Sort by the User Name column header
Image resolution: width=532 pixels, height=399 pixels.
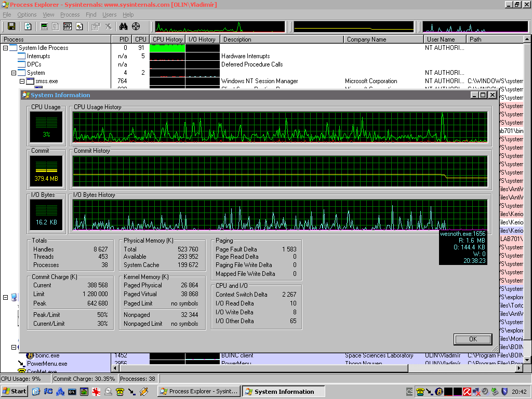[445, 39]
